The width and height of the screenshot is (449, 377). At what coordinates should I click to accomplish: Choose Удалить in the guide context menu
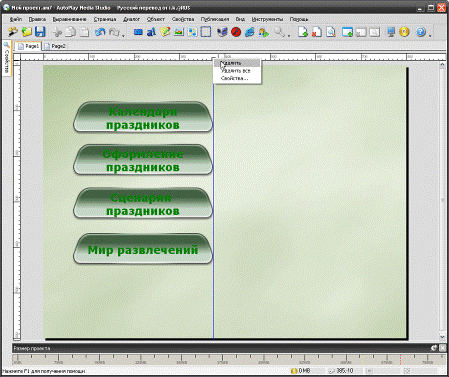[x=237, y=63]
